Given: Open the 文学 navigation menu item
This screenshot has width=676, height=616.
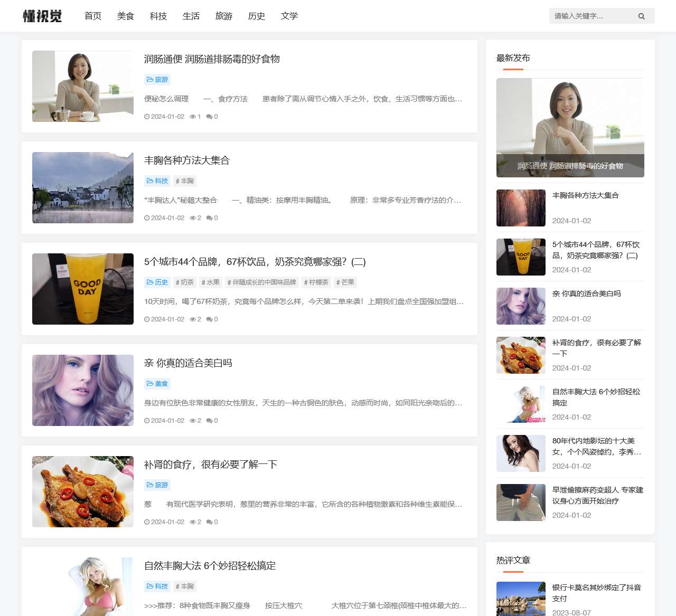Looking at the screenshot, I should click(290, 16).
